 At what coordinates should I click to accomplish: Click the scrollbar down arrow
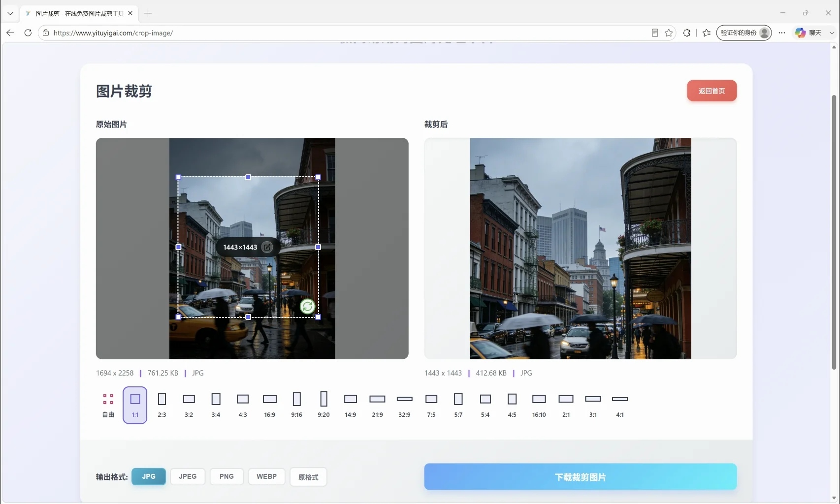pyautogui.click(x=834, y=498)
